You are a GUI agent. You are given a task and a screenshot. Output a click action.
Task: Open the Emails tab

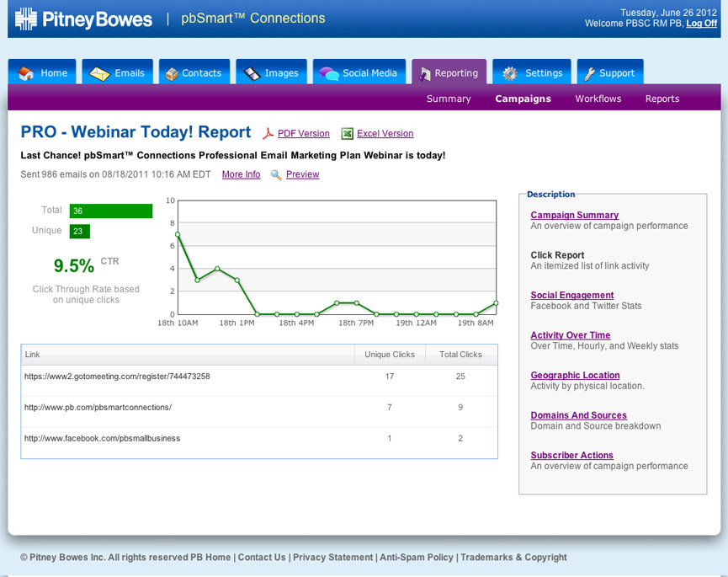[x=118, y=72]
